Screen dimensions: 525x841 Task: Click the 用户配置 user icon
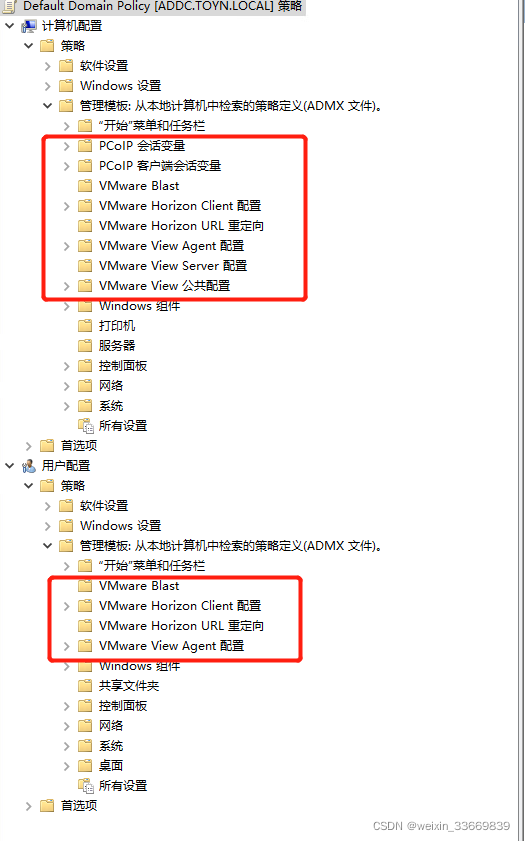coord(28,466)
